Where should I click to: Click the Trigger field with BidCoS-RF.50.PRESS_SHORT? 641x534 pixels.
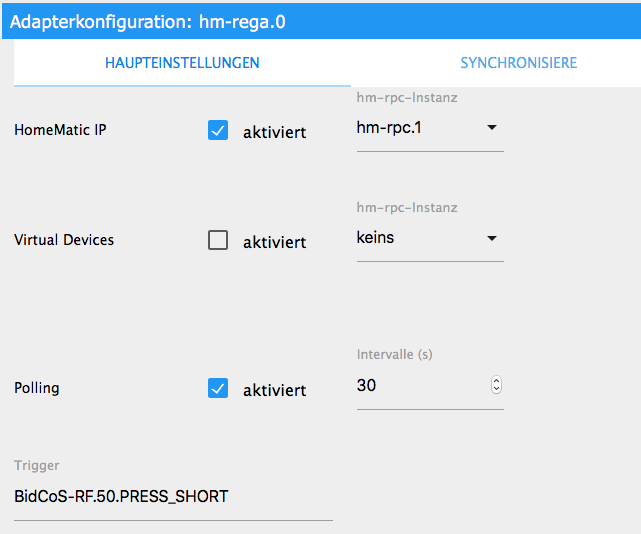click(173, 496)
